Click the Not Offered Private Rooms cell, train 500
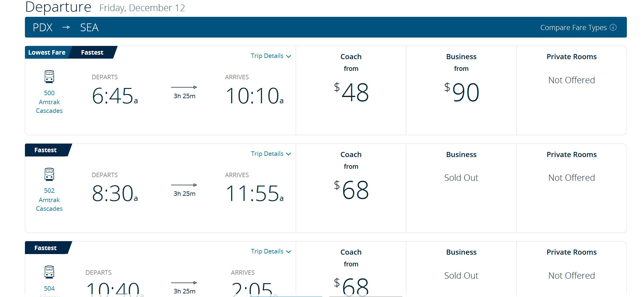 click(x=571, y=80)
